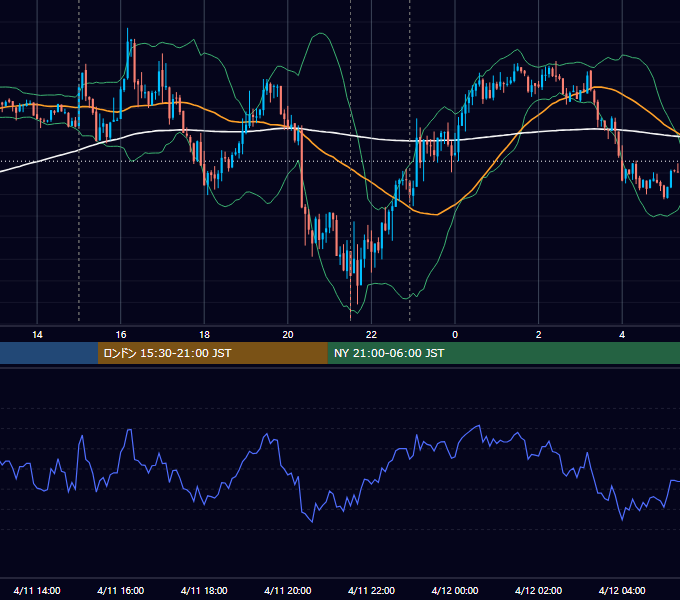Screen dimensions: 680x600
Task: Click the '4/11 16:00' label on oscillator axis
Action: tap(121, 590)
